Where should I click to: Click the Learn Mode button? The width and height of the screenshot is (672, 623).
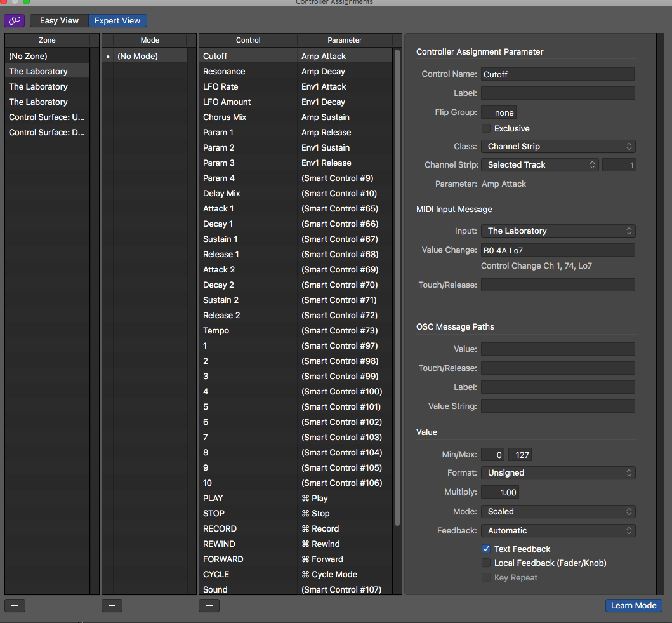coord(633,605)
